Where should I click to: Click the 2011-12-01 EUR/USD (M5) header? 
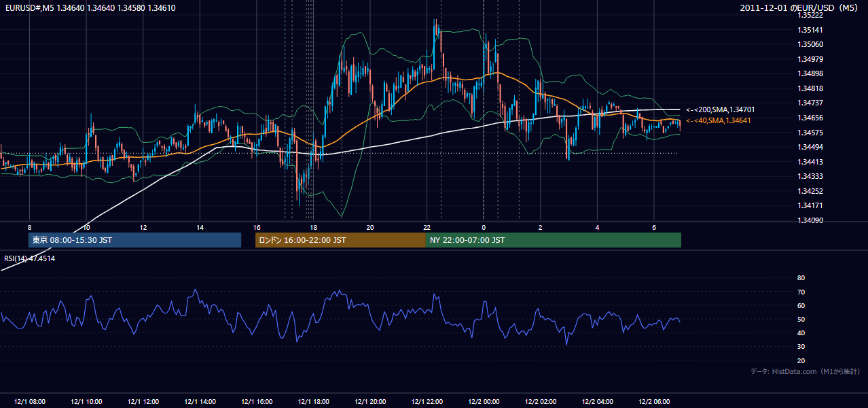click(800, 8)
